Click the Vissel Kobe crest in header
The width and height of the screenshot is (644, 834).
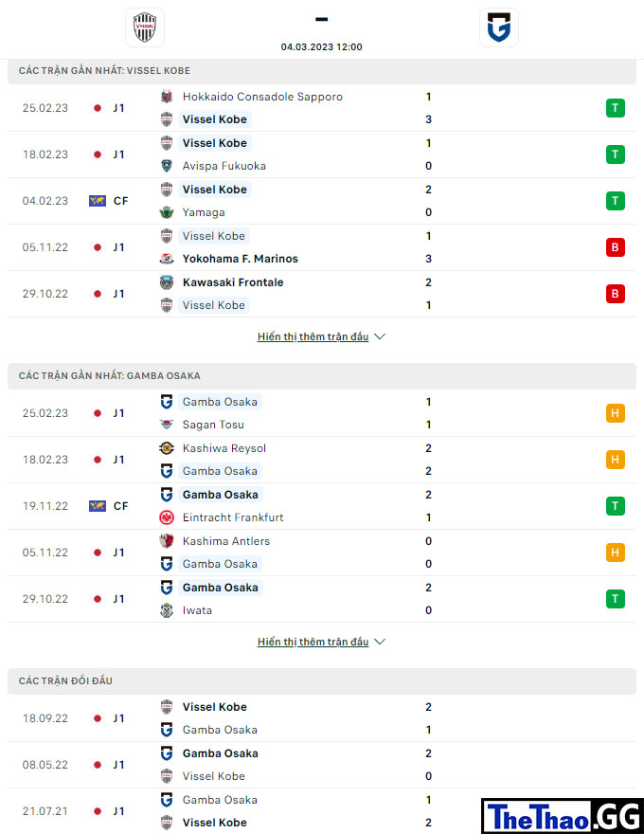(145, 27)
